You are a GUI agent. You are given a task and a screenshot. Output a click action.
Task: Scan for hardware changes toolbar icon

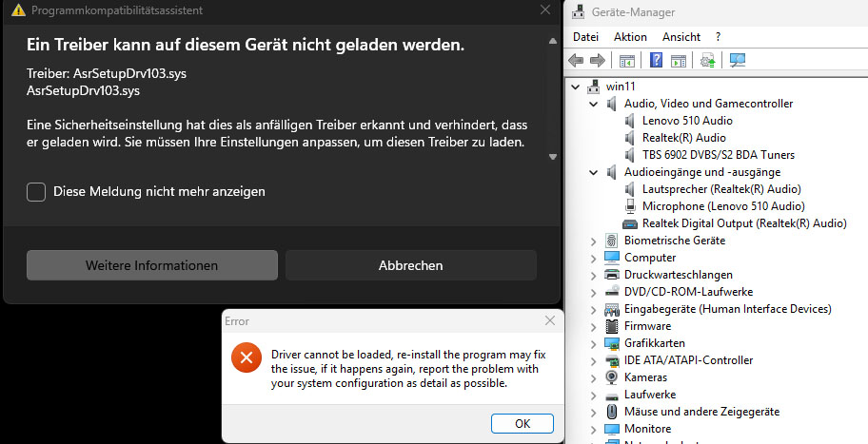click(738, 60)
